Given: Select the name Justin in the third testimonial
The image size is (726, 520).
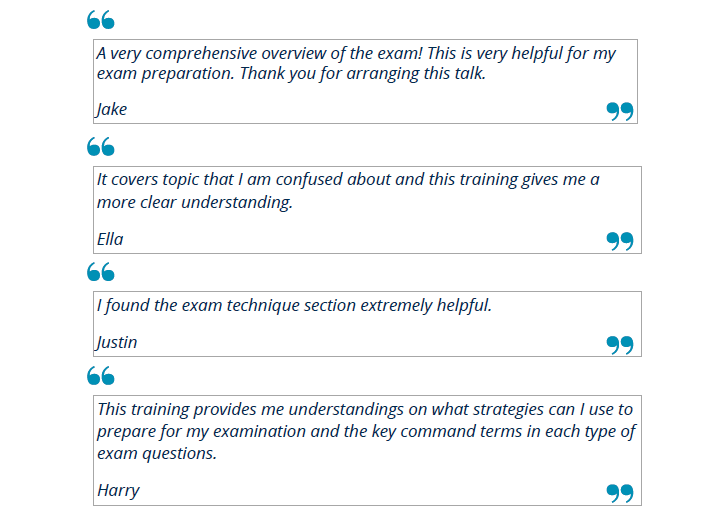Looking at the screenshot, I should coord(116,343).
